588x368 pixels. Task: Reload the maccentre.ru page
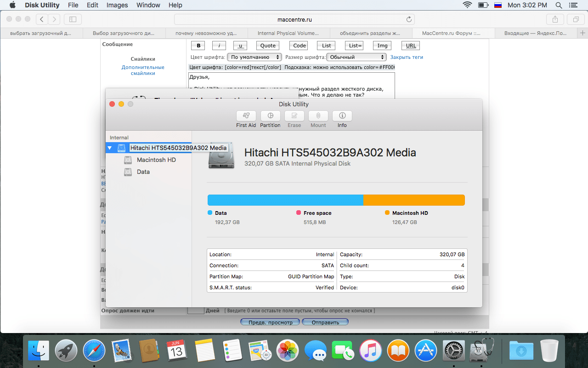[409, 19]
